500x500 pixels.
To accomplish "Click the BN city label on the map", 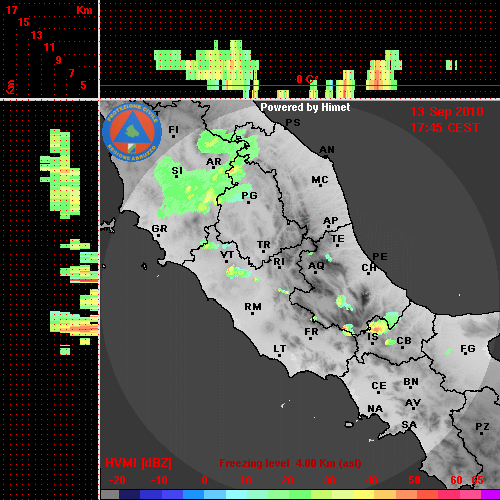I will pos(411,382).
